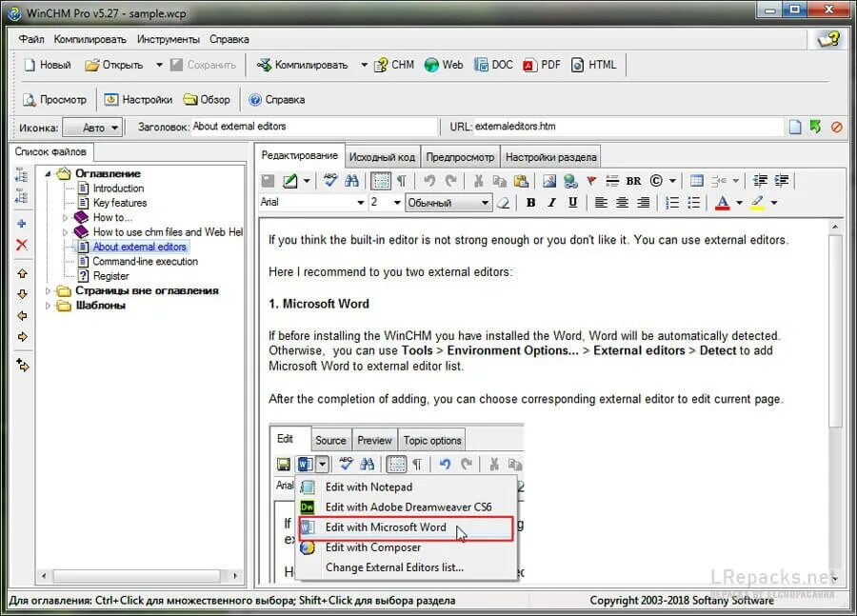Click the scissors cut icon
This screenshot has height=616, width=857.
[478, 181]
